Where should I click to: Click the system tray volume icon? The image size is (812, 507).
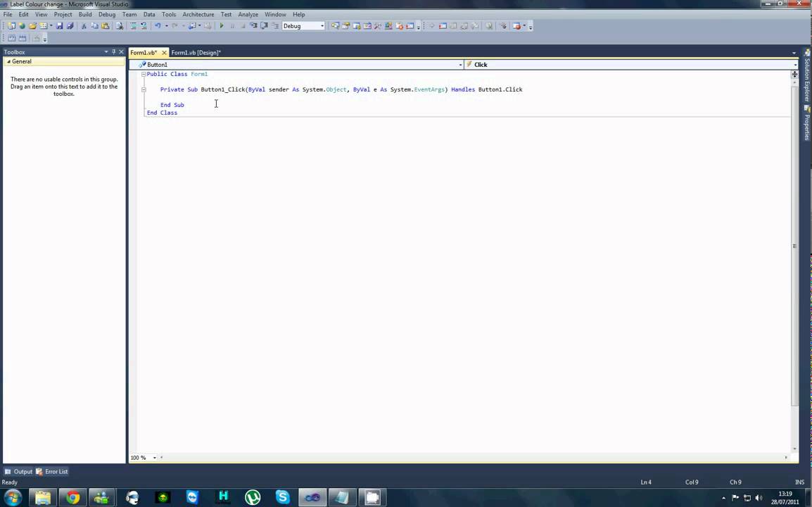[x=759, y=498]
